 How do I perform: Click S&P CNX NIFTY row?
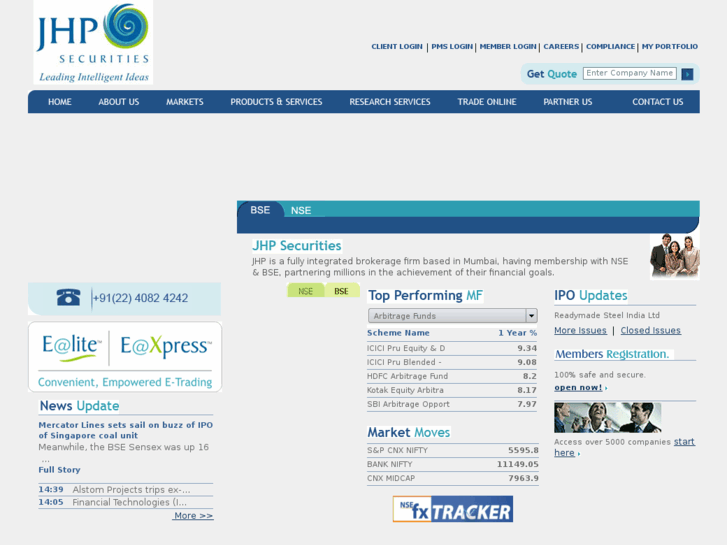click(x=453, y=450)
